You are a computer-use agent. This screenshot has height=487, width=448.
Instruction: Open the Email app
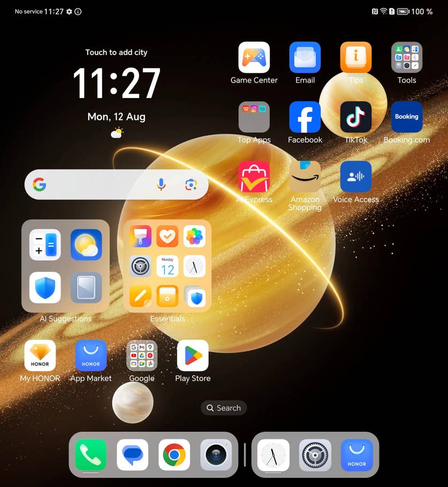[x=305, y=57]
